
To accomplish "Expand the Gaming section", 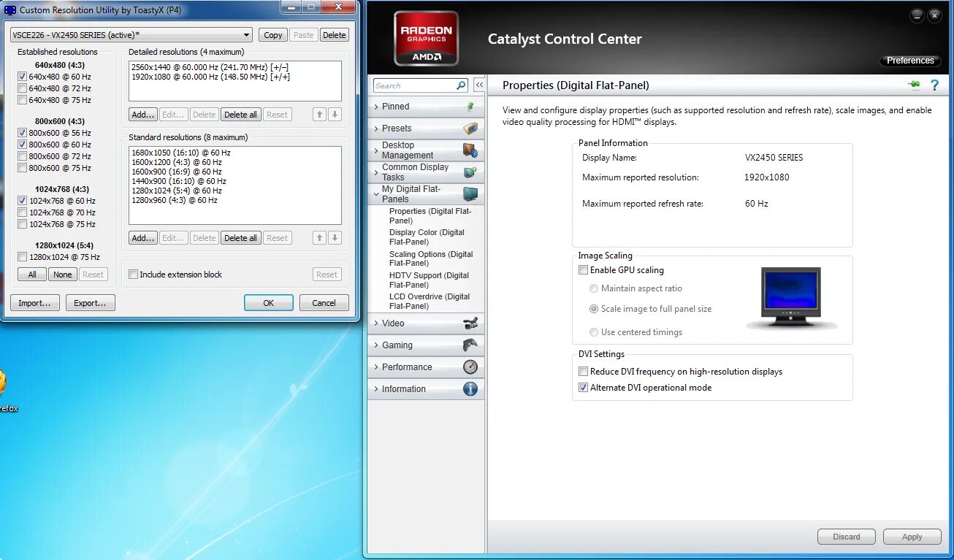I will click(x=425, y=345).
